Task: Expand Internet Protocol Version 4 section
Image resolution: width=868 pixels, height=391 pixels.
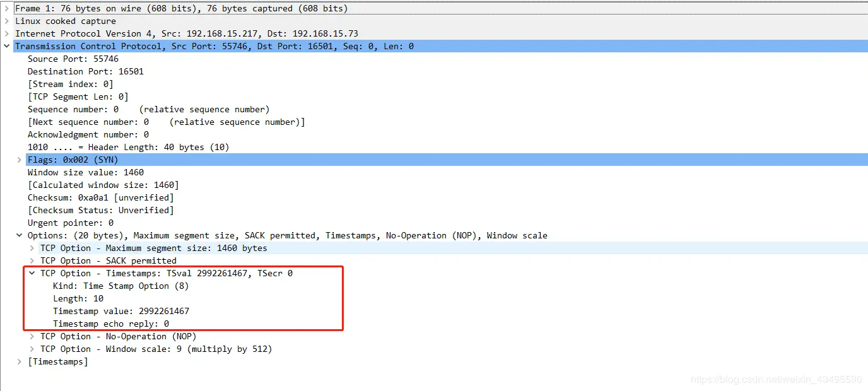Action: [x=7, y=33]
